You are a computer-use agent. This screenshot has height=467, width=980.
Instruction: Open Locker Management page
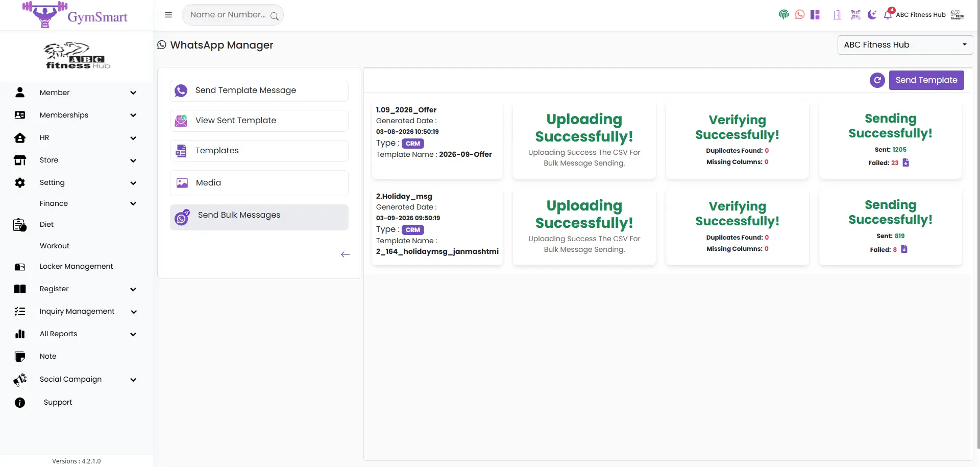click(x=76, y=266)
